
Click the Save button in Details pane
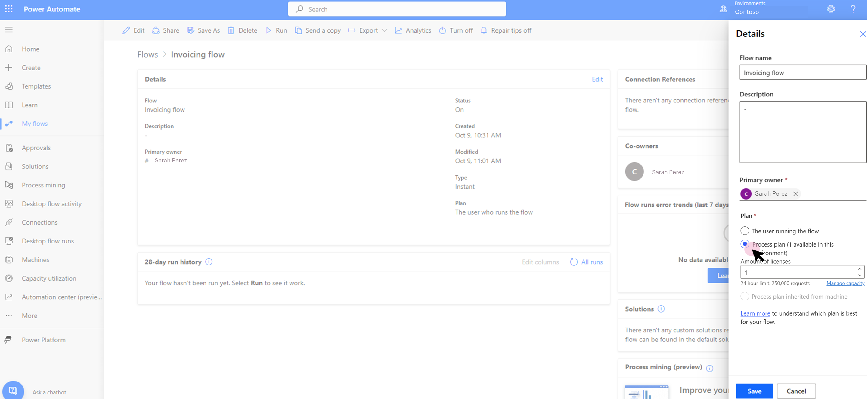[x=754, y=391]
